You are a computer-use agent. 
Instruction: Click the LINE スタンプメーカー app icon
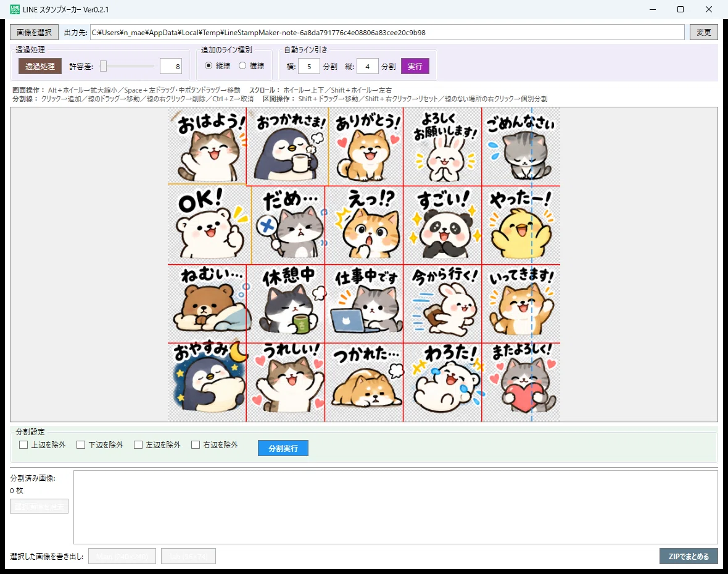[15, 9]
